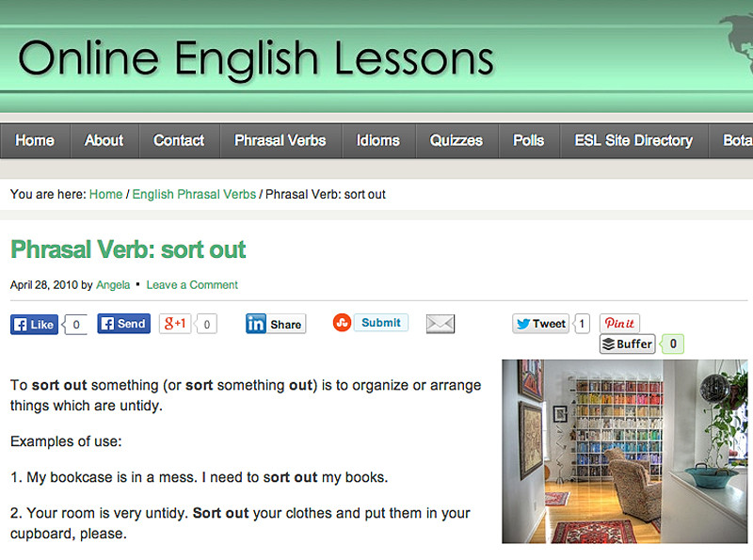The width and height of the screenshot is (753, 560).
Task: Pin the page with Pinterest button
Action: [x=619, y=324]
